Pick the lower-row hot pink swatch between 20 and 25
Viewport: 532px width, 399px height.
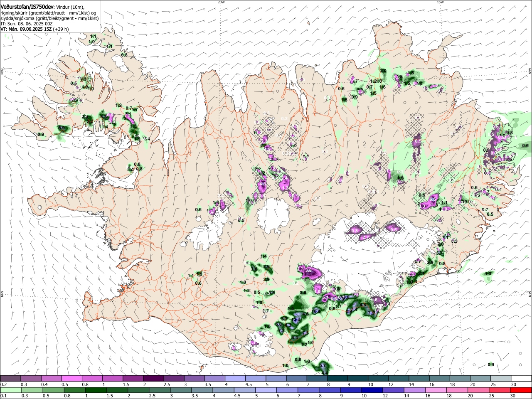pyautogui.click(x=478, y=390)
